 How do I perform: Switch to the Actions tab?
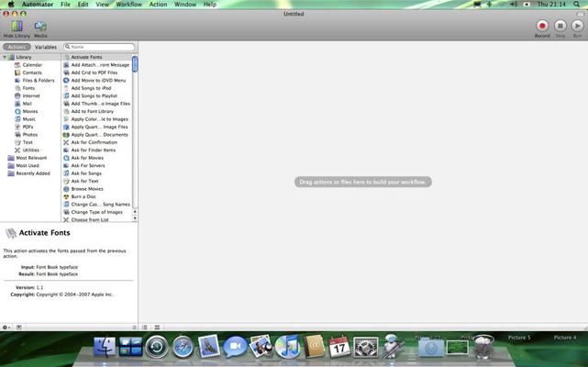[17, 47]
